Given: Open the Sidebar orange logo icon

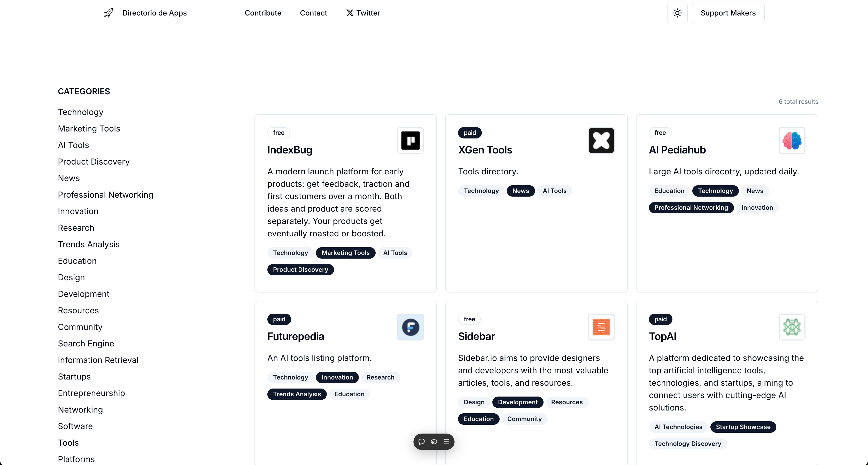Looking at the screenshot, I should (x=601, y=327).
